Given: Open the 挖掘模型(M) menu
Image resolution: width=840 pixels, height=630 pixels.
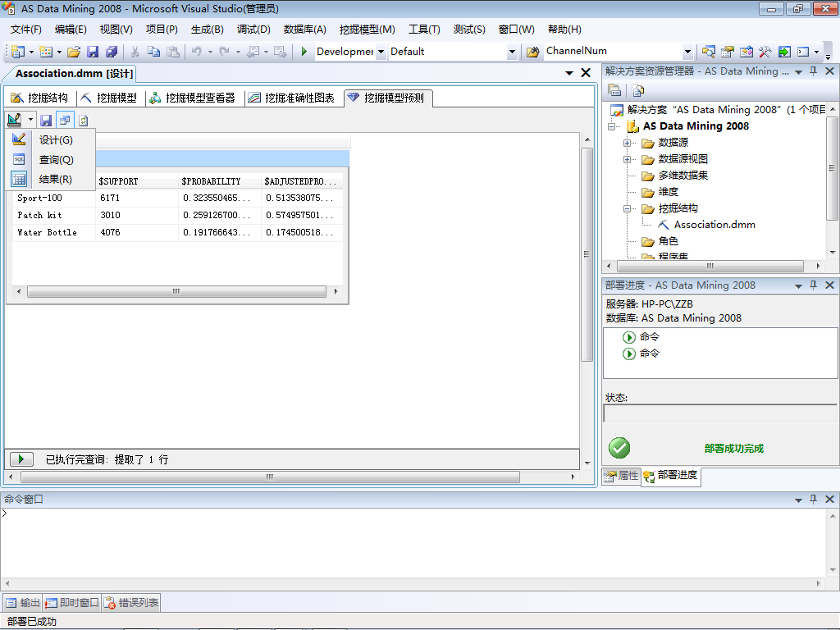Looking at the screenshot, I should point(367,30).
